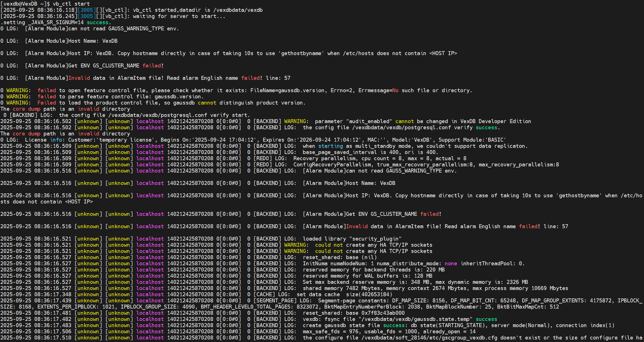Click the [SEGMENT_PAGE] log tag

coord(275,300)
